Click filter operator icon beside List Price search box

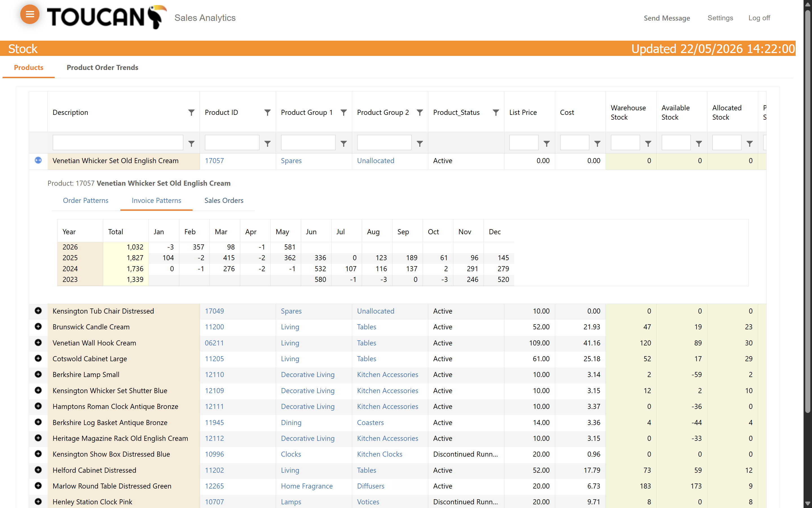[547, 143]
